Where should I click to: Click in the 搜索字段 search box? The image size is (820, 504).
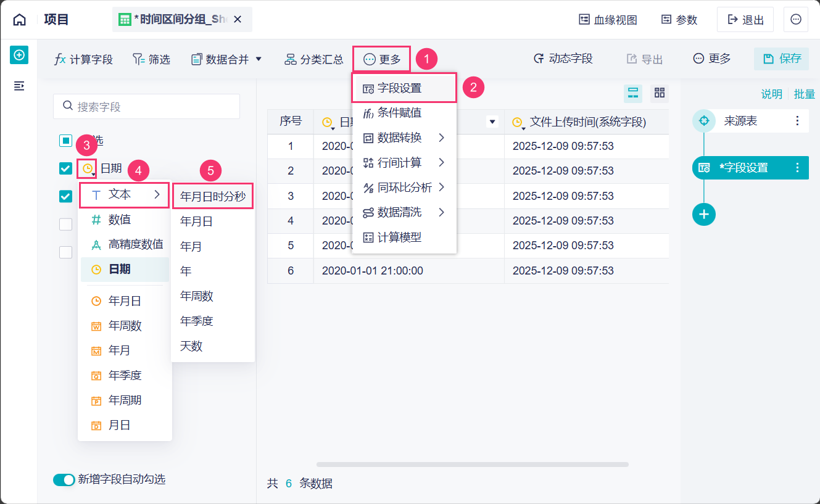click(146, 107)
